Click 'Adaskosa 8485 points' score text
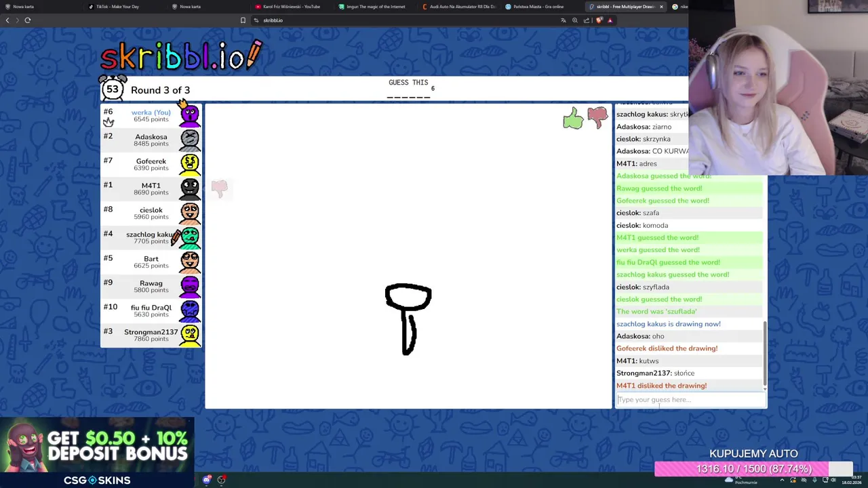Screen dimensions: 868x488 pyautogui.click(x=151, y=140)
